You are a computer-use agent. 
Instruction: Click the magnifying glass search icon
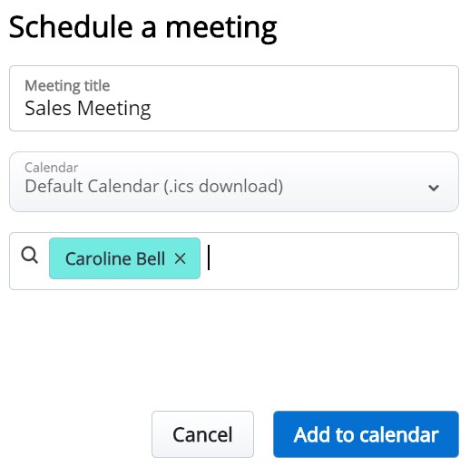pos(30,255)
